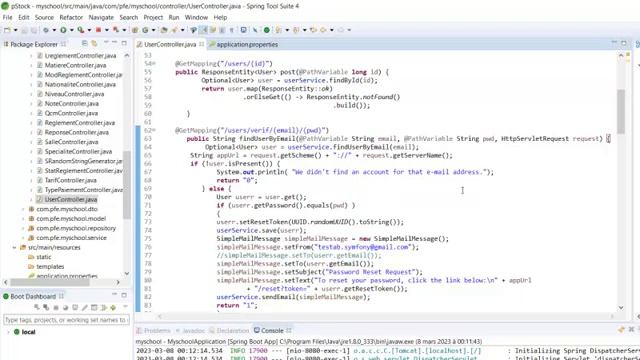Expand the com.pfe.myschool.repository package
The height and width of the screenshot is (360, 640).
point(23,228)
